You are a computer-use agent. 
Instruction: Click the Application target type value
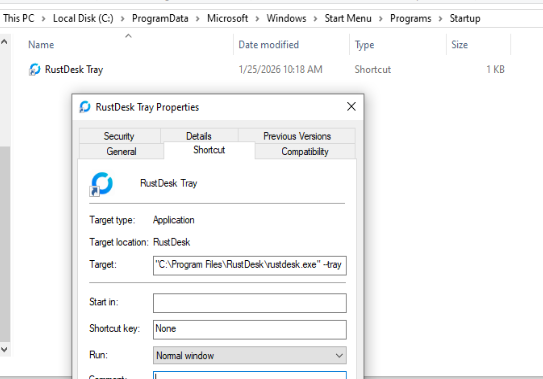[173, 220]
